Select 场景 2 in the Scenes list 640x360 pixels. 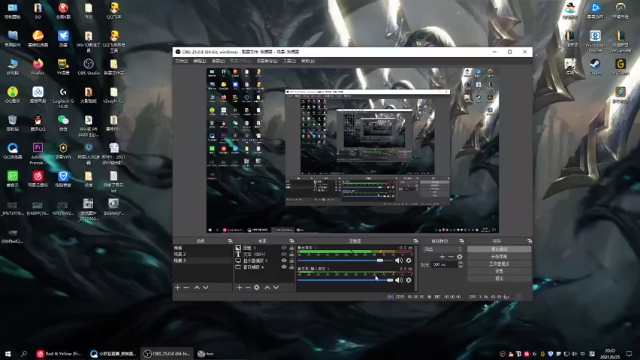[203, 254]
